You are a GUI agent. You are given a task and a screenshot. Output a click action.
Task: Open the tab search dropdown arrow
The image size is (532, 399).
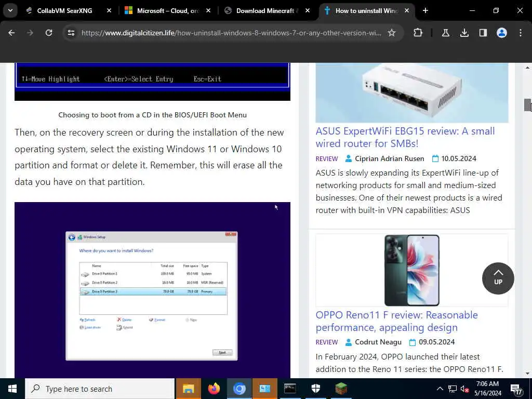tap(10, 10)
